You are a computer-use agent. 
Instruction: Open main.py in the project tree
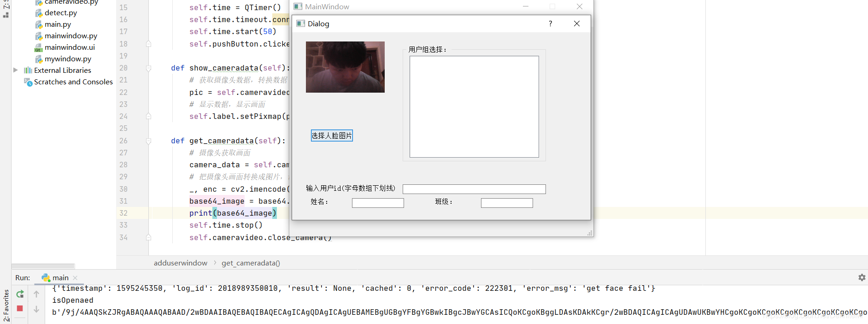58,24
